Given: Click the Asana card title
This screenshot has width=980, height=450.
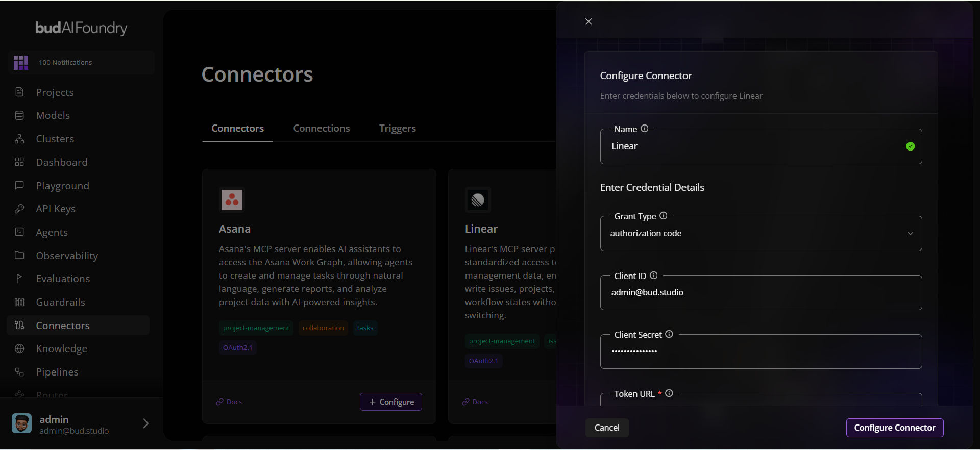Looking at the screenshot, I should point(235,229).
